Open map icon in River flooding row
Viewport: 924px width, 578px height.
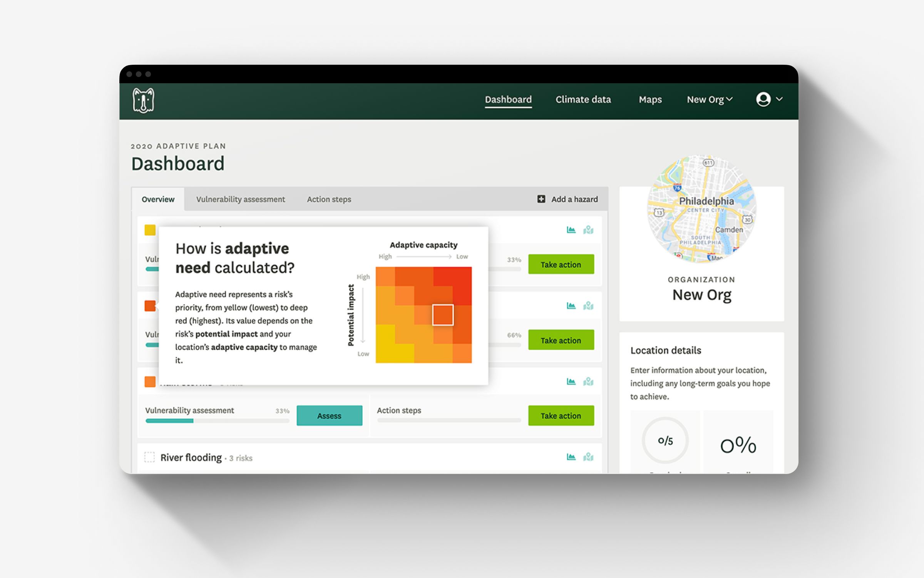588,457
